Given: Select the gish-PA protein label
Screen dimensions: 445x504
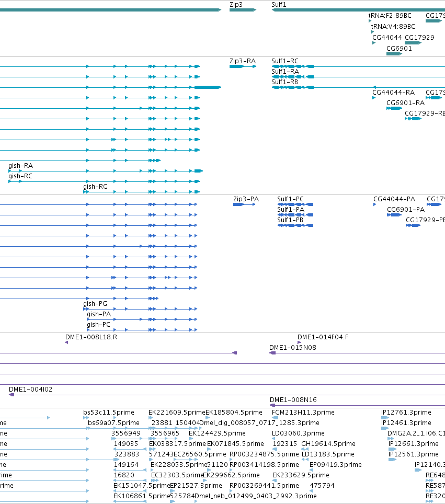Looking at the screenshot, I should [x=99, y=314].
